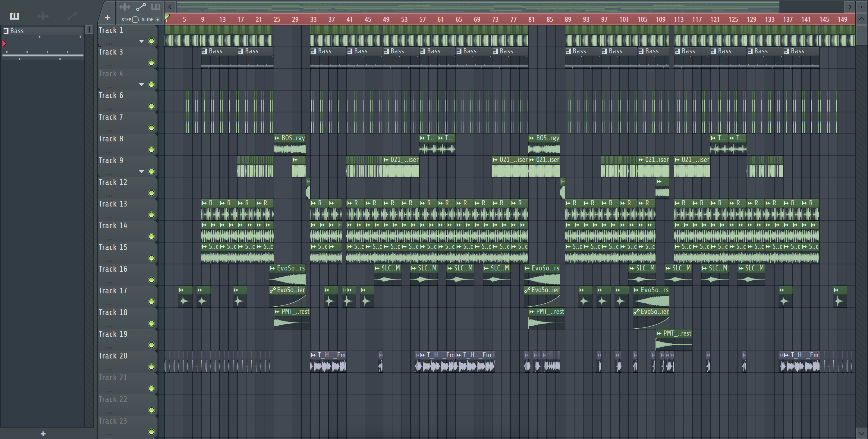Screen dimensions: 868x439
Task: Jump to bar 89 on the timeline ruler
Action: (x=568, y=19)
